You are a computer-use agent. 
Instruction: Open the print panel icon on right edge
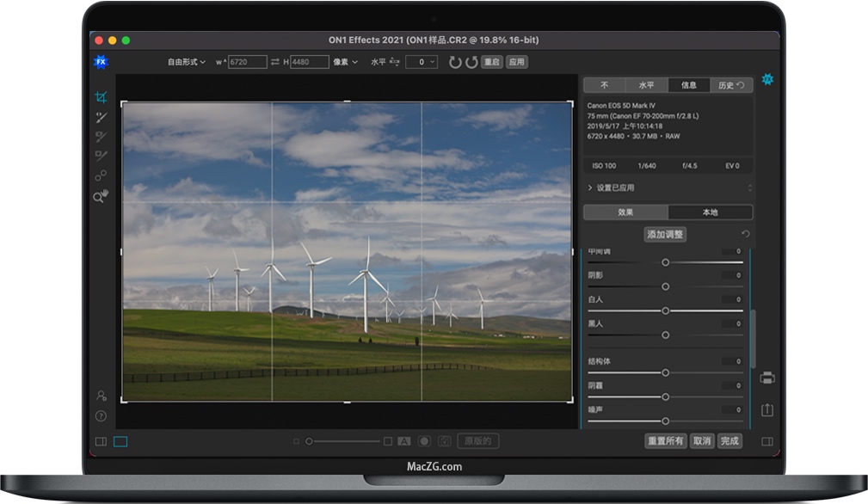point(766,377)
